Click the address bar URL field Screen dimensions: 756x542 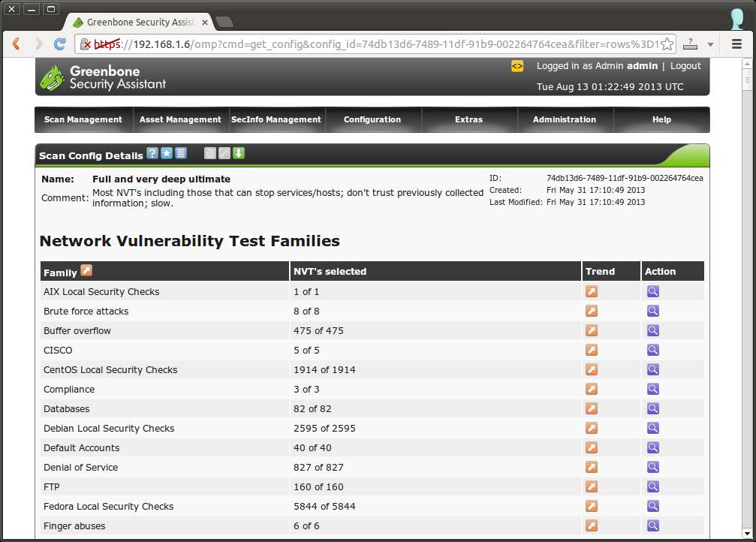coord(375,44)
